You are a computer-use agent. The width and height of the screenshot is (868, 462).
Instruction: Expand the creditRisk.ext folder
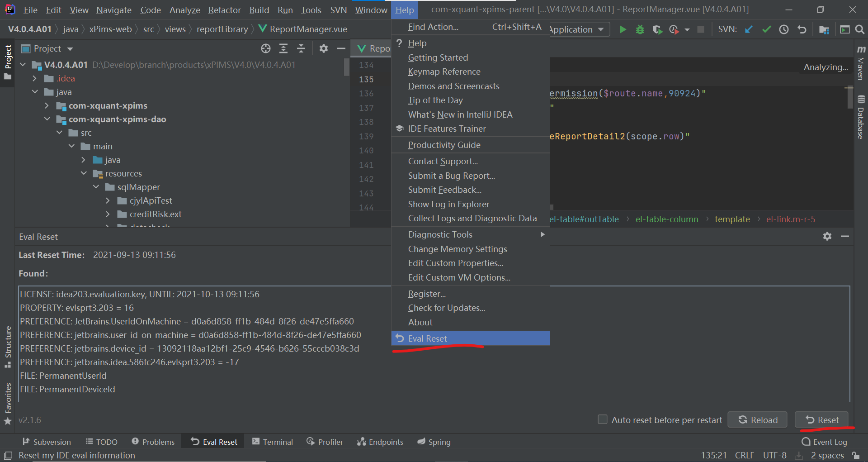(x=108, y=214)
